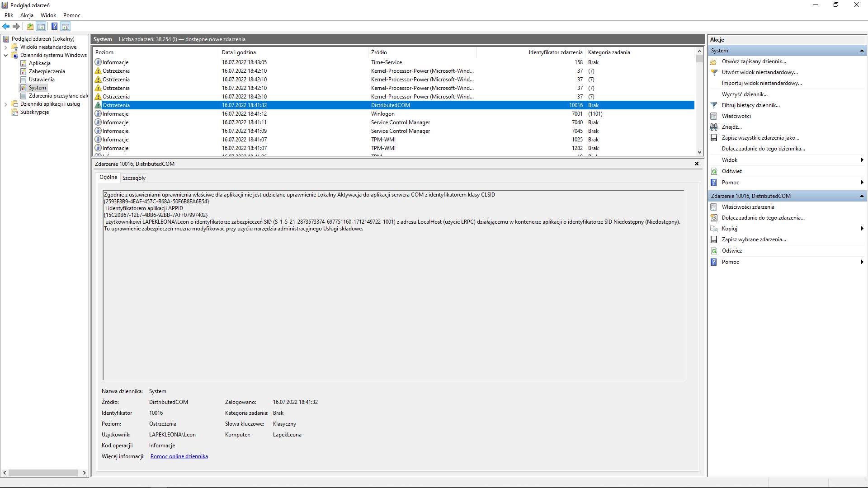
Task: Sort by the Data i godzina column header
Action: pos(294,52)
